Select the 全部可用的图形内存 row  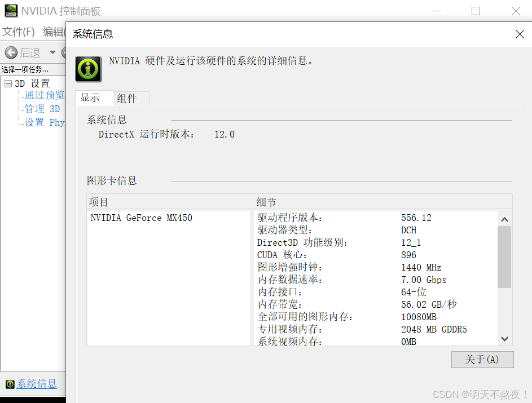point(376,317)
